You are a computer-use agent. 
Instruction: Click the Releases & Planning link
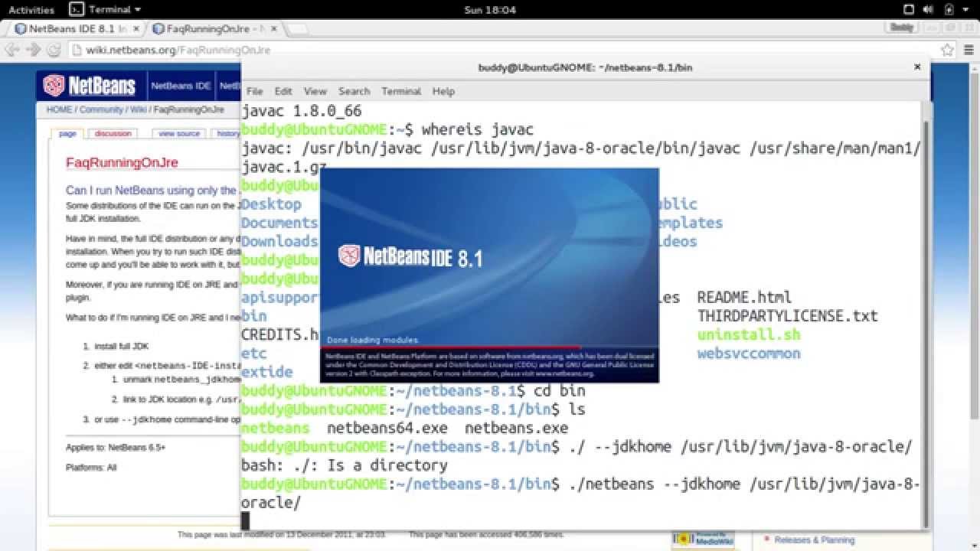[x=815, y=540]
